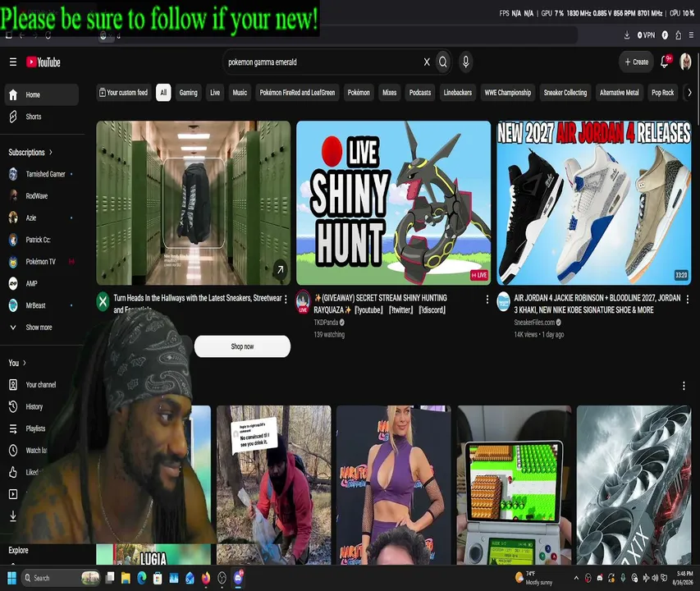Start voice search with microphone icon
Image resolution: width=700 pixels, height=591 pixels.
coord(465,62)
